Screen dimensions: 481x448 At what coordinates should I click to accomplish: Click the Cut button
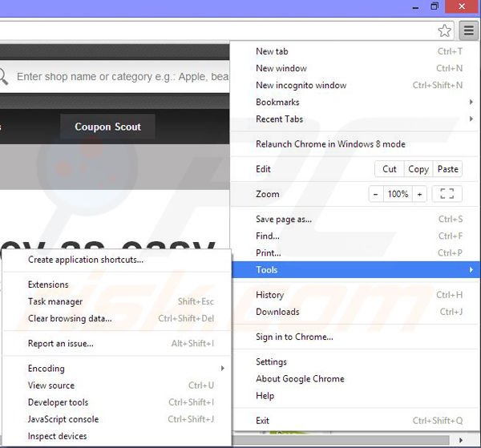tap(390, 169)
